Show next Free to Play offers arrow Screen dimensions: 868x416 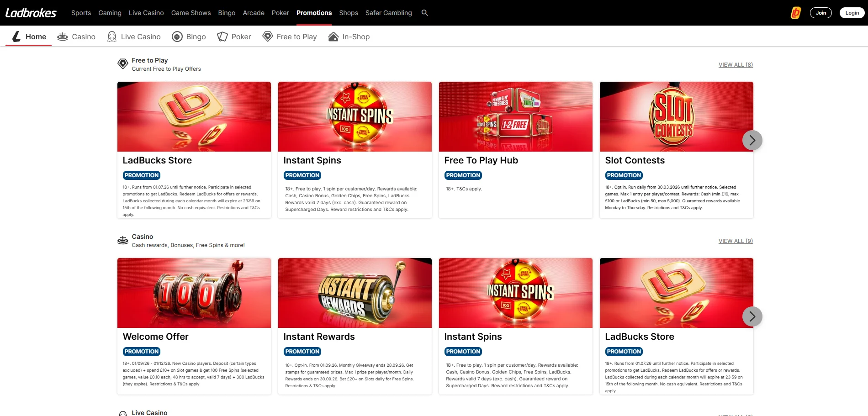[752, 140]
